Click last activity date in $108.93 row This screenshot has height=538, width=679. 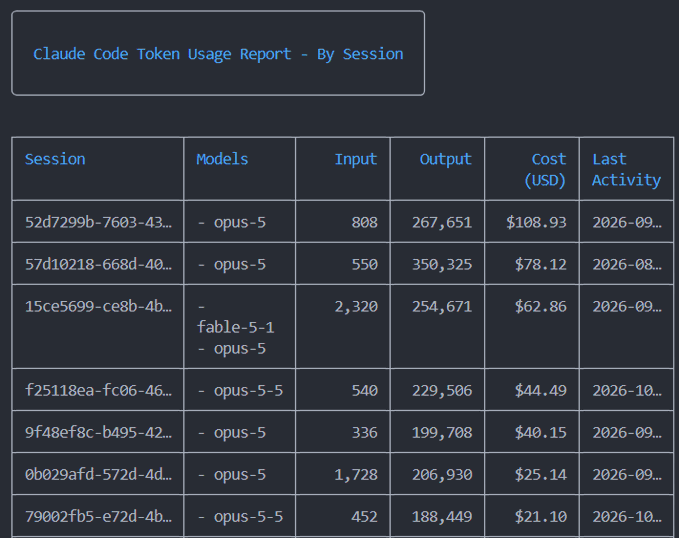coord(627,222)
